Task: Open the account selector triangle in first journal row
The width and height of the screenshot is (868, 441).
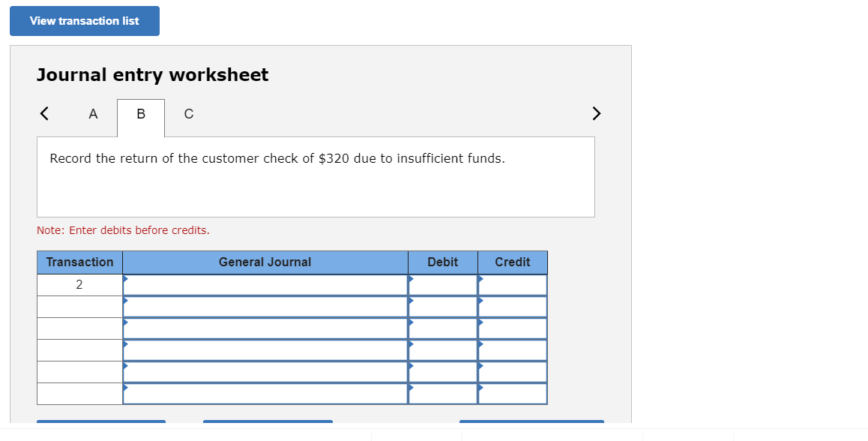Action: tap(126, 284)
